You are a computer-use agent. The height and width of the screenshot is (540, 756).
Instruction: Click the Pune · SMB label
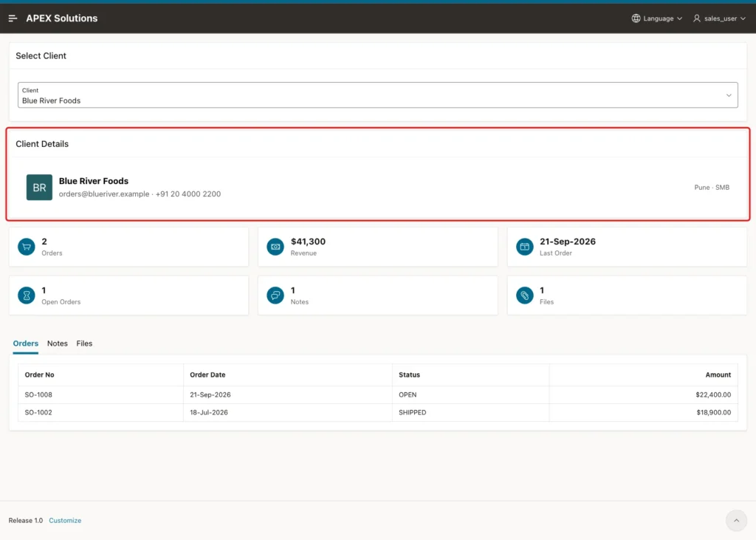(x=712, y=187)
